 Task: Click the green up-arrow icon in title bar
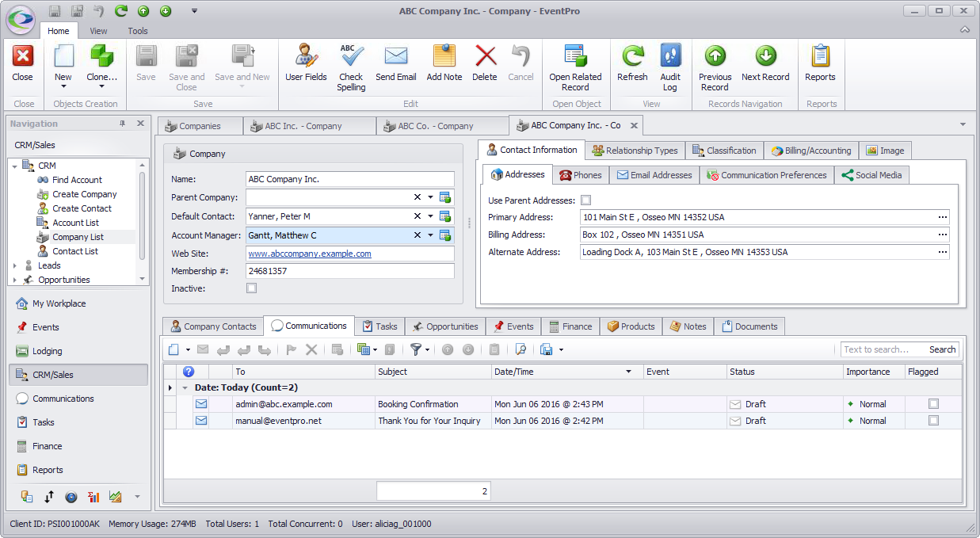click(x=143, y=11)
